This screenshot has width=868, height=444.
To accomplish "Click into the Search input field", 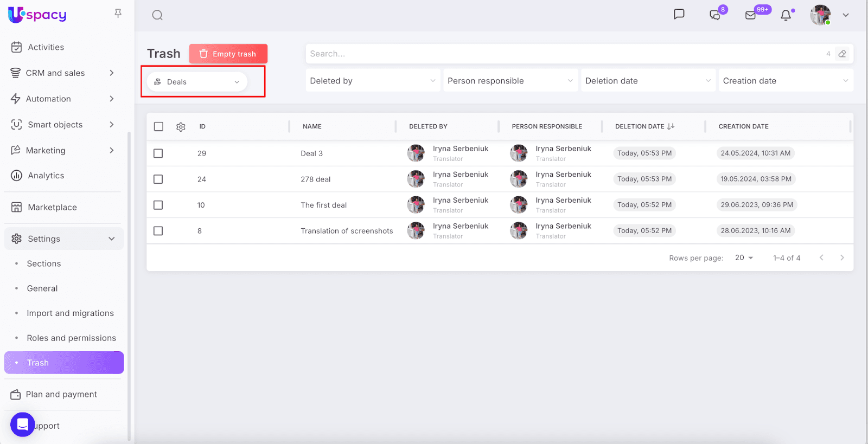I will [x=564, y=54].
